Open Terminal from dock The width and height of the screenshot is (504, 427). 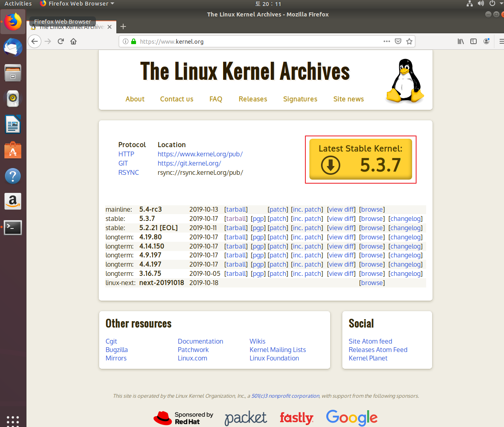pos(13,227)
